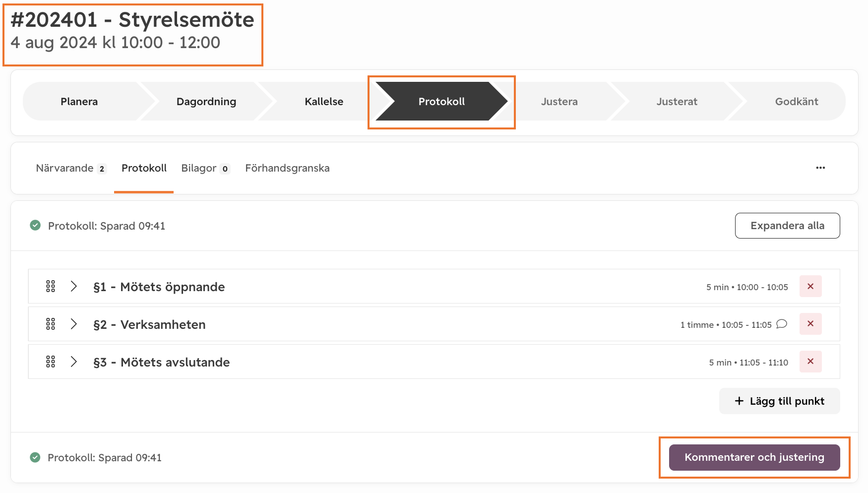Go to the Planera step

point(79,101)
